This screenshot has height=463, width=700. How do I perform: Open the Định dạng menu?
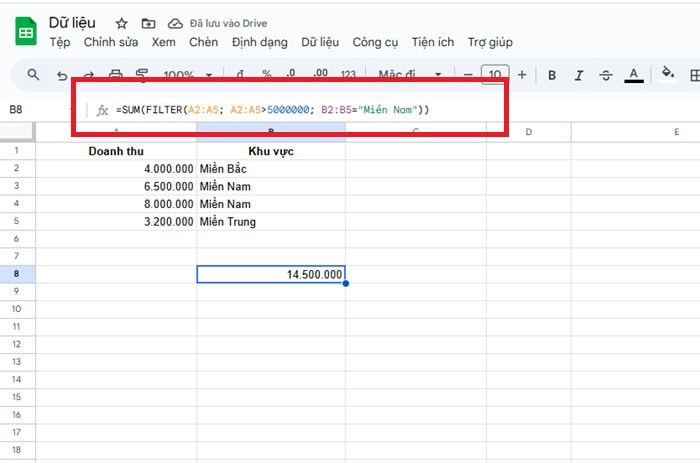click(x=259, y=42)
